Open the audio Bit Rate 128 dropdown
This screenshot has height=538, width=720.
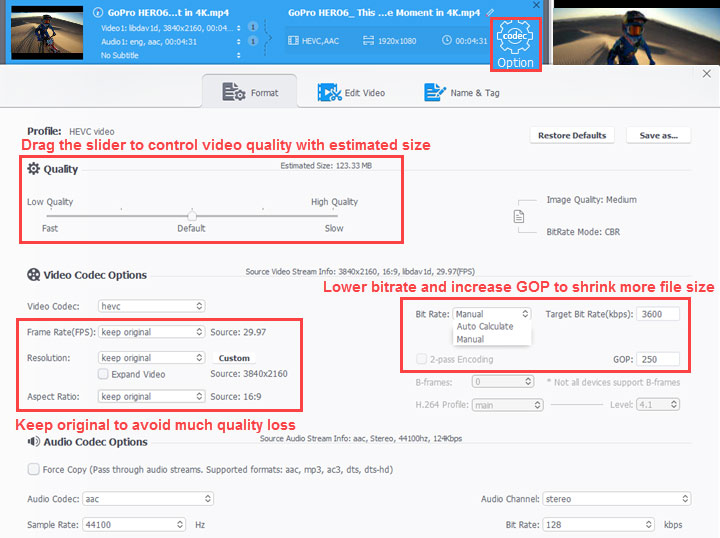tap(598, 524)
